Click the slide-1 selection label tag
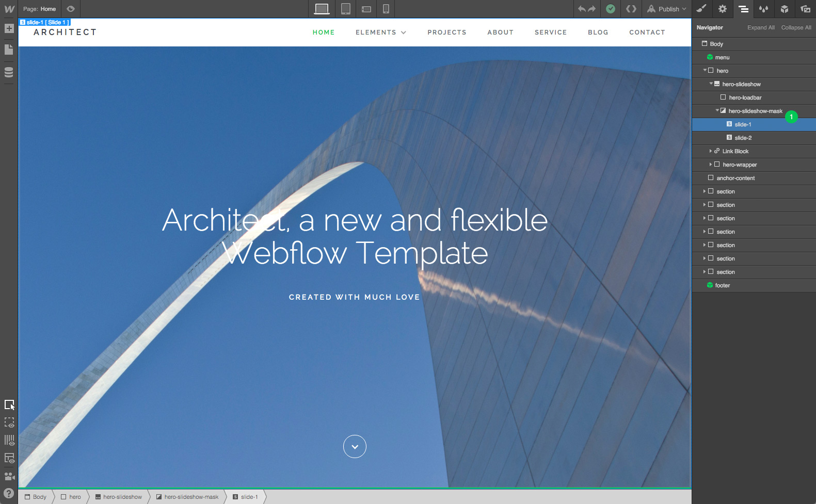 coord(44,22)
